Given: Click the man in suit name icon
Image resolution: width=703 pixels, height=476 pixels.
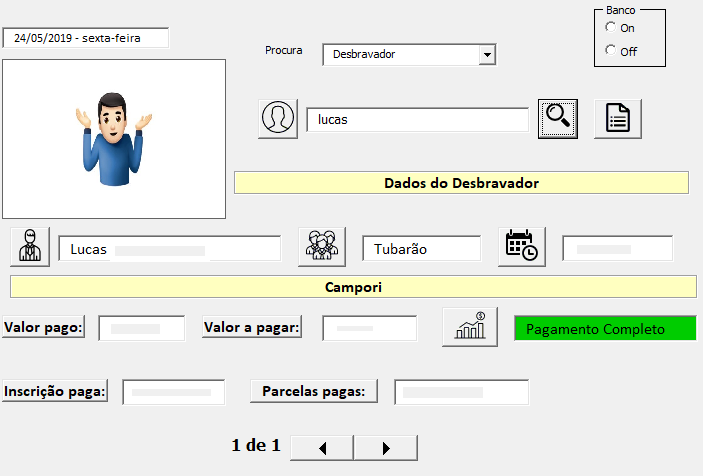Looking at the screenshot, I should point(30,247).
